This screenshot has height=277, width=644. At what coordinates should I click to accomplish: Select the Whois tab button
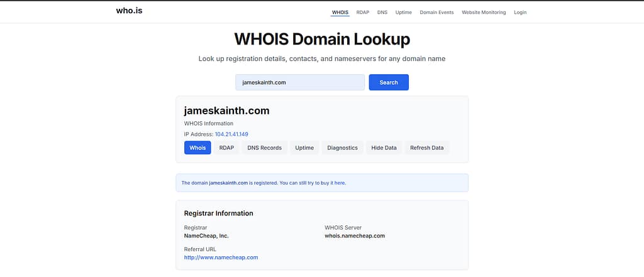[x=197, y=148]
